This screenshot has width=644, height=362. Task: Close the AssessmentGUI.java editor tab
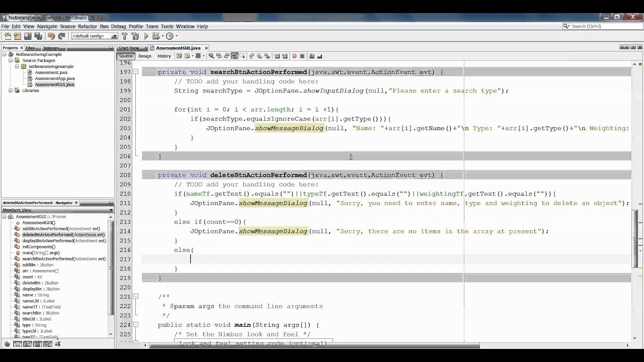tap(206, 48)
